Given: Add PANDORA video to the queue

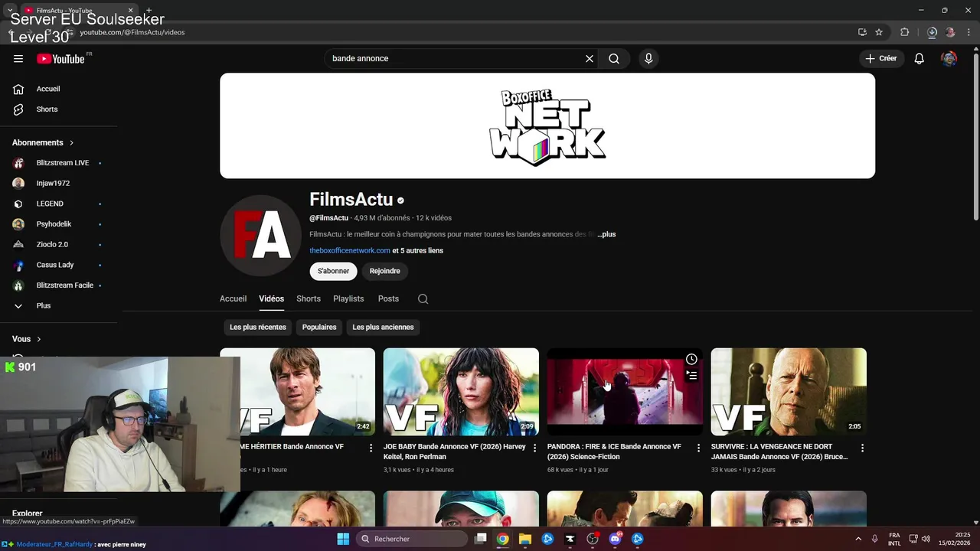Looking at the screenshot, I should 691,376.
